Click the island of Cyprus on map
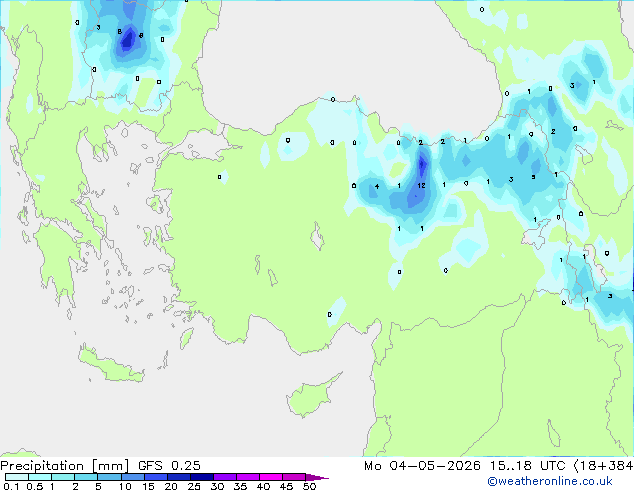Viewport: 634px width, 490px height. click(x=313, y=395)
